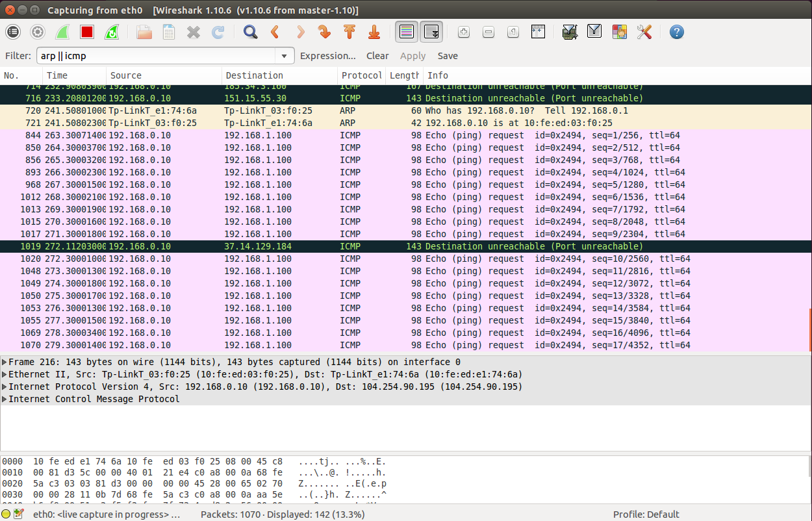
Task: Click the Profile: Default status entry
Action: [x=646, y=515]
